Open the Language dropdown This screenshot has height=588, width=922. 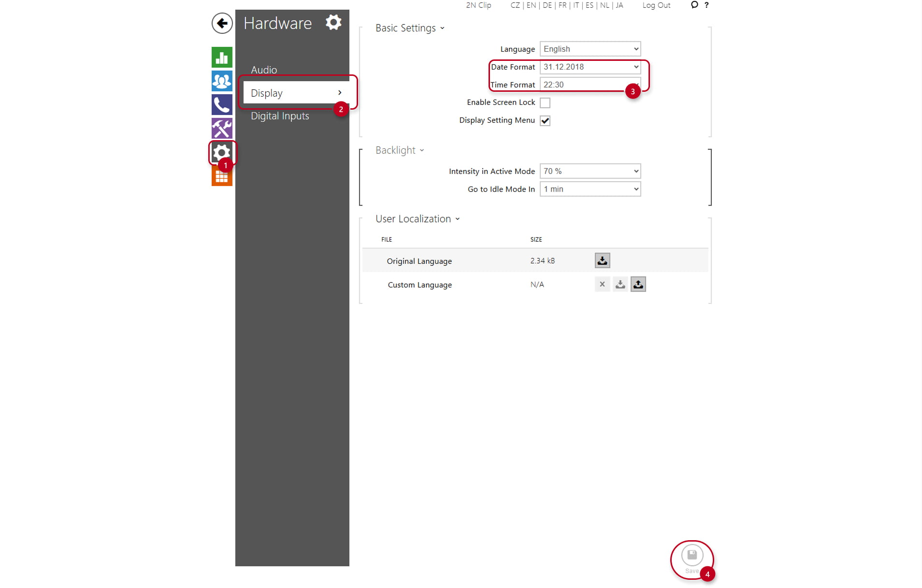click(590, 49)
